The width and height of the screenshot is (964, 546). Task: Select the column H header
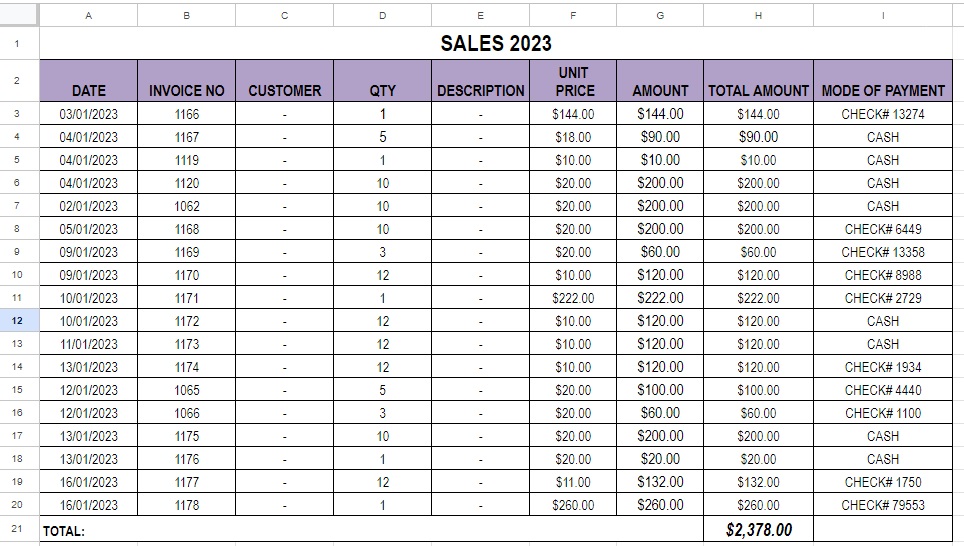pyautogui.click(x=758, y=15)
